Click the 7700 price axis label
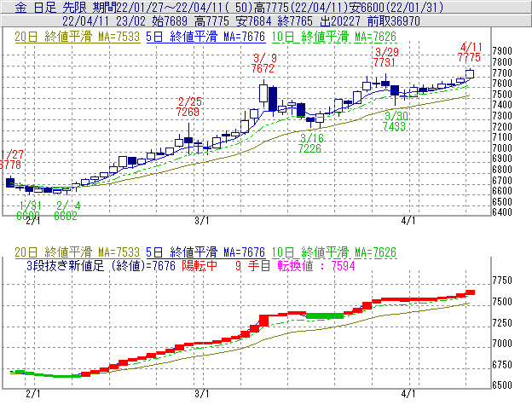532x405 pixels. pyautogui.click(x=502, y=73)
